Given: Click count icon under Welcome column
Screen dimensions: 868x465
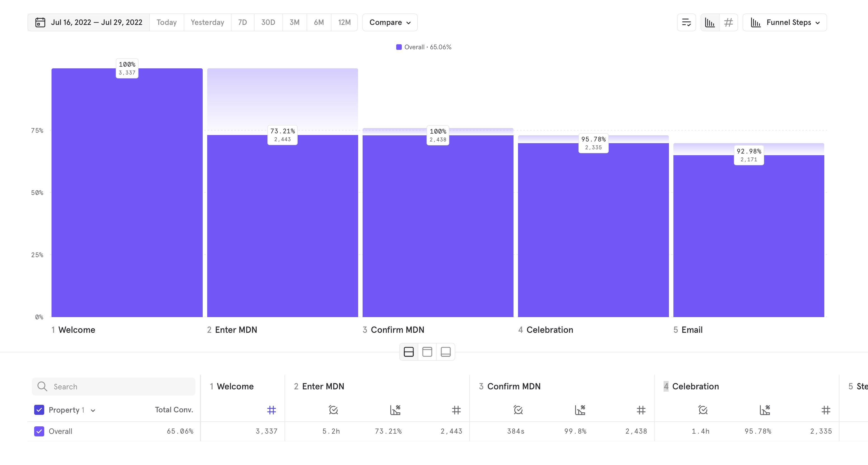Looking at the screenshot, I should point(271,410).
